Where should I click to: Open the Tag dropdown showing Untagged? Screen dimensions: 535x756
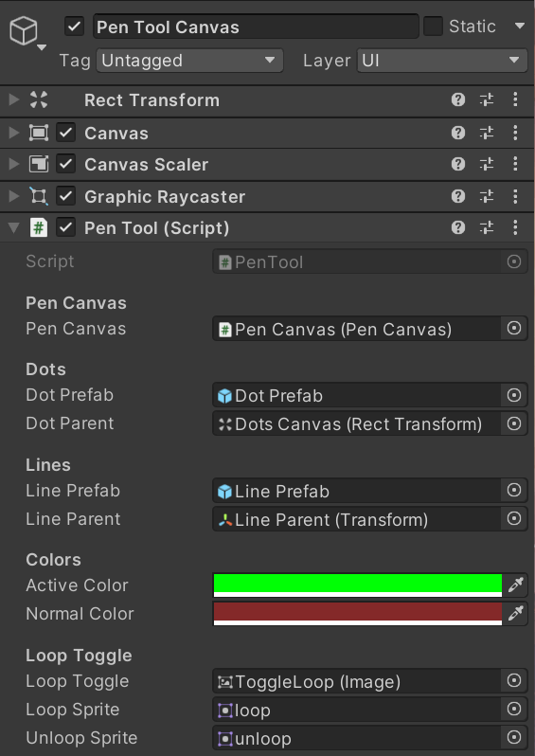point(189,61)
